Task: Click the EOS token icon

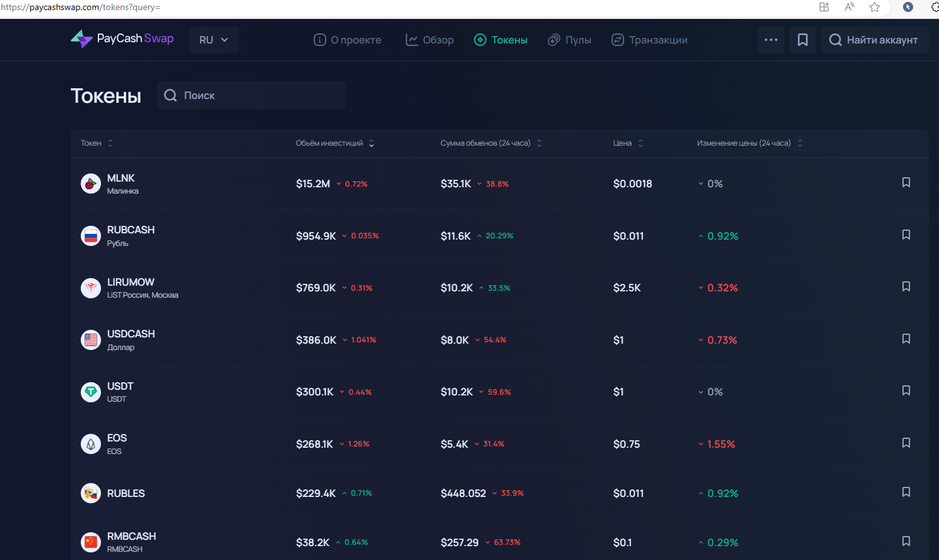Action: coord(91,444)
